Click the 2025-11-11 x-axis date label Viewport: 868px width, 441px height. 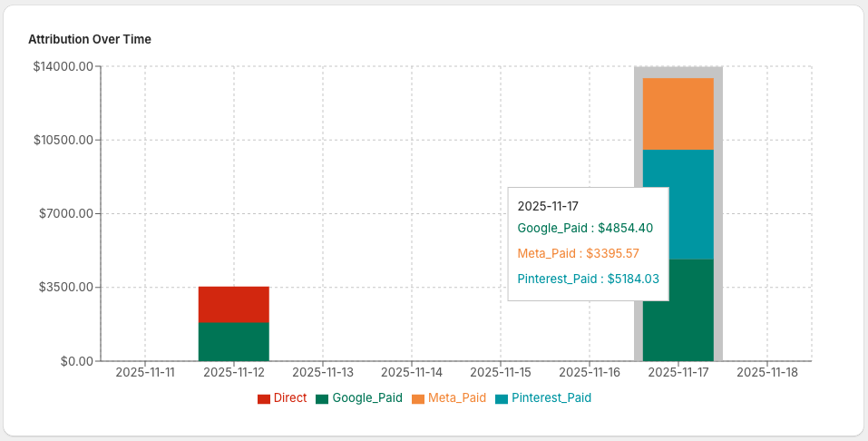(145, 372)
